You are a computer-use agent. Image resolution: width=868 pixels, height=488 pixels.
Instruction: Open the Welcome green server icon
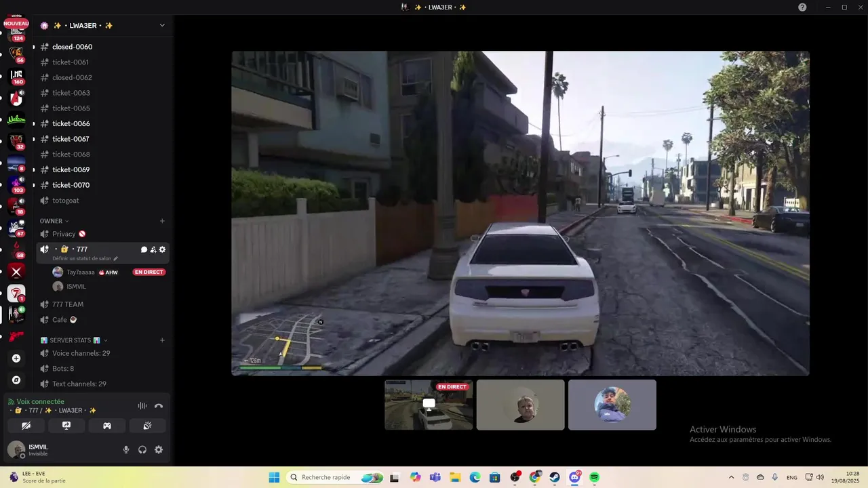(16, 120)
